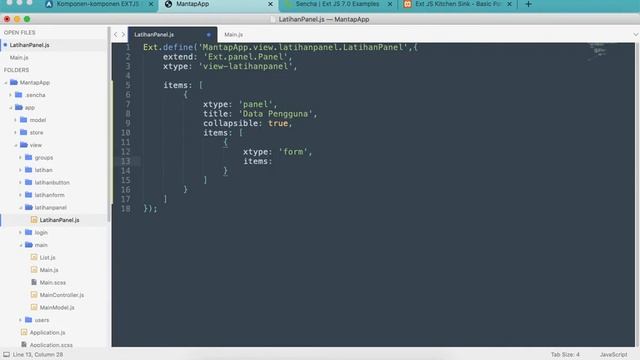Click the Application.js file icon
Viewport: 640px width, 360px height.
coord(24,332)
